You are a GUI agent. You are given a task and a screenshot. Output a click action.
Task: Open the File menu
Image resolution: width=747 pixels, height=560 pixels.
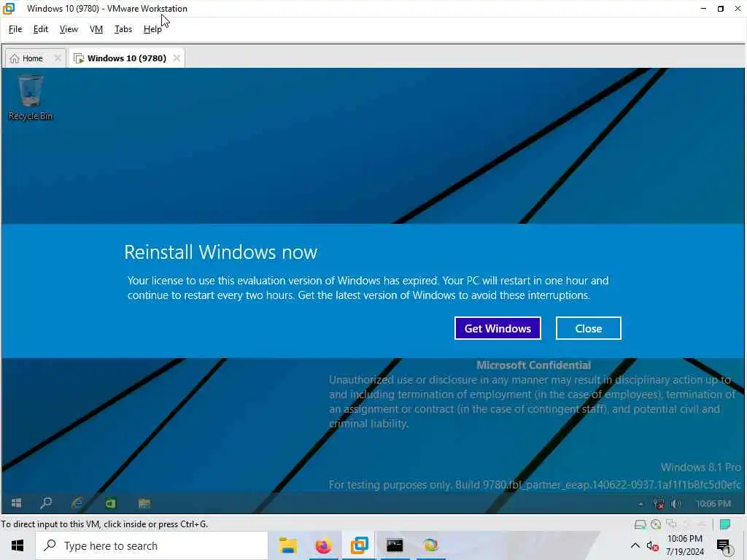point(15,29)
